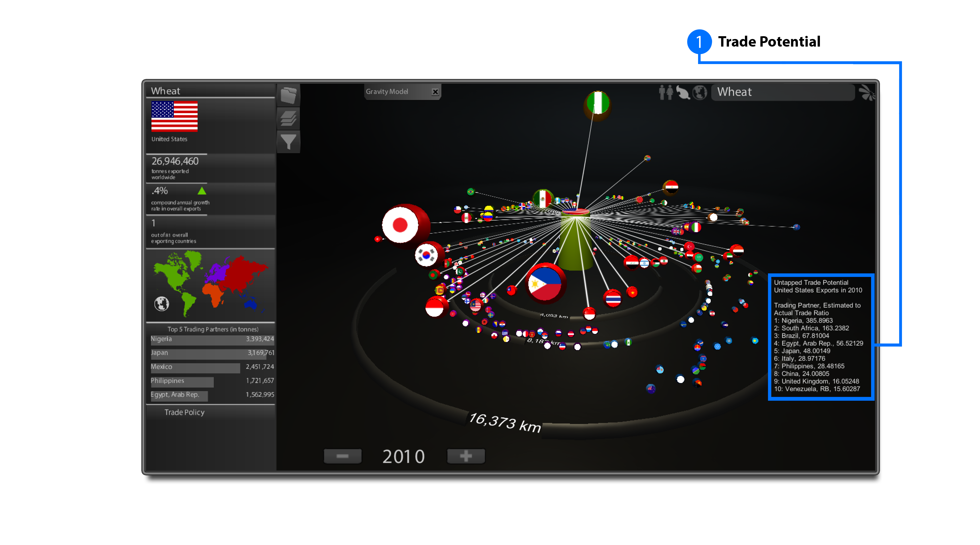The height and width of the screenshot is (545, 980).
Task: Select the people demographics icon
Action: point(666,92)
